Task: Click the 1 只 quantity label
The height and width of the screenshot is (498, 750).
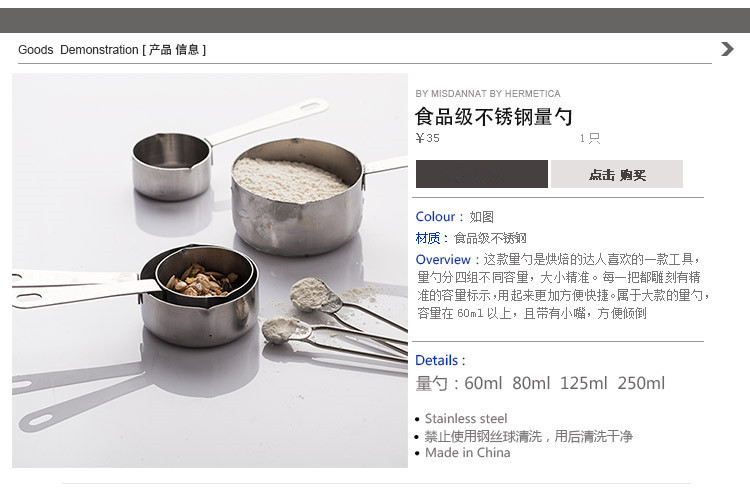Action: pyautogui.click(x=590, y=138)
